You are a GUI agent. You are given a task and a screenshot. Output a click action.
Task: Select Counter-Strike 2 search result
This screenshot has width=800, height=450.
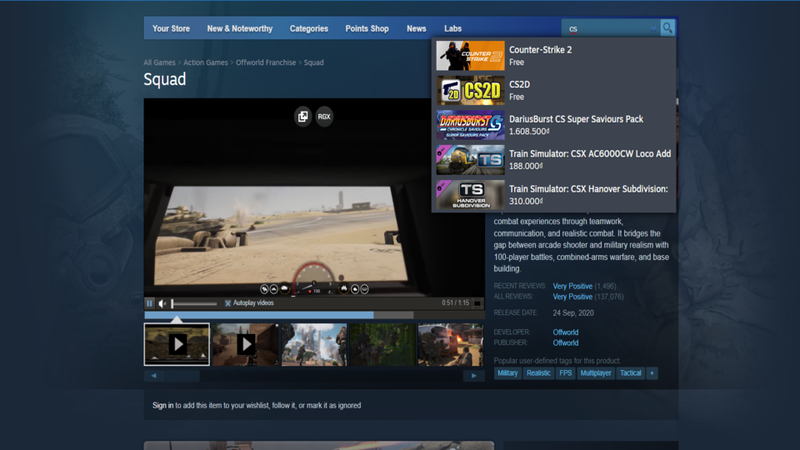tap(554, 56)
